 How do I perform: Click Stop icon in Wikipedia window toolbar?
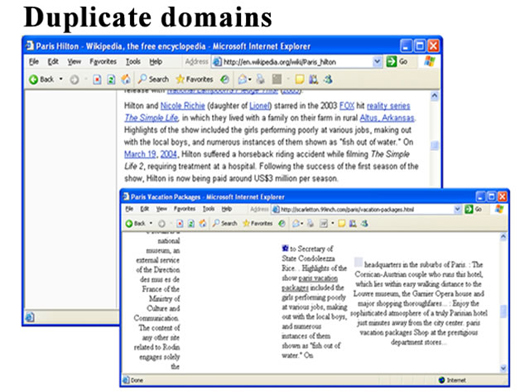97,79
